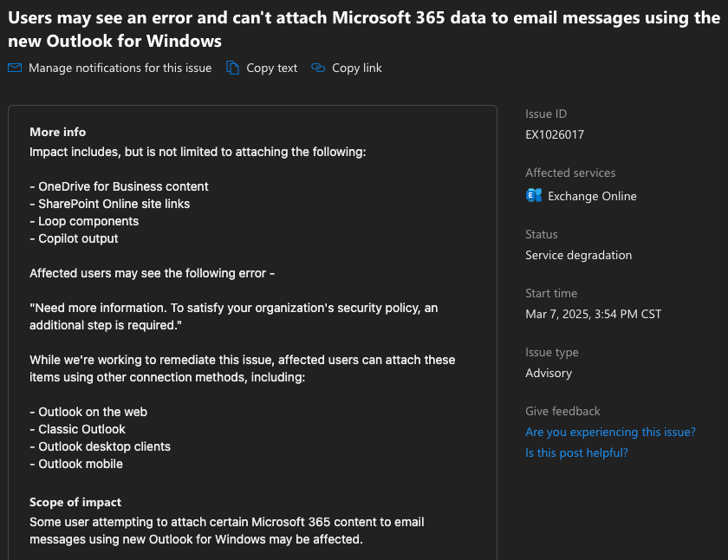The width and height of the screenshot is (728, 560).
Task: Click the Scope of impact heading
Action: pos(77,502)
